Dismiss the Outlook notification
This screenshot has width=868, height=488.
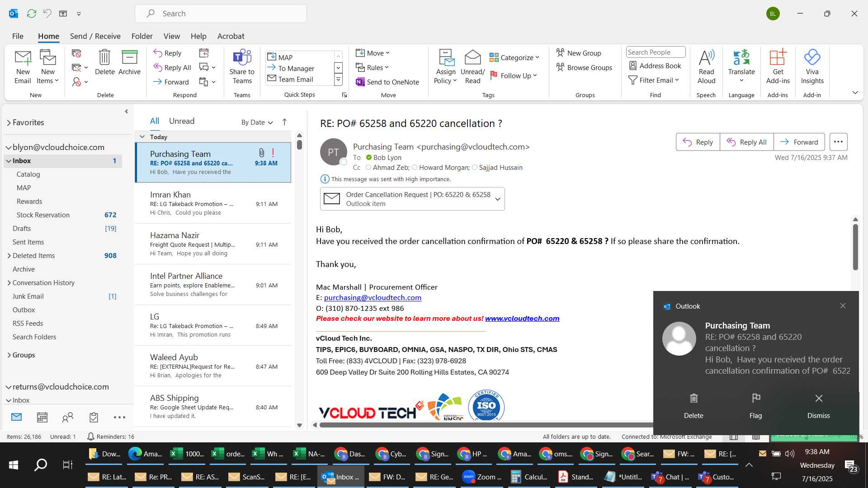818,405
